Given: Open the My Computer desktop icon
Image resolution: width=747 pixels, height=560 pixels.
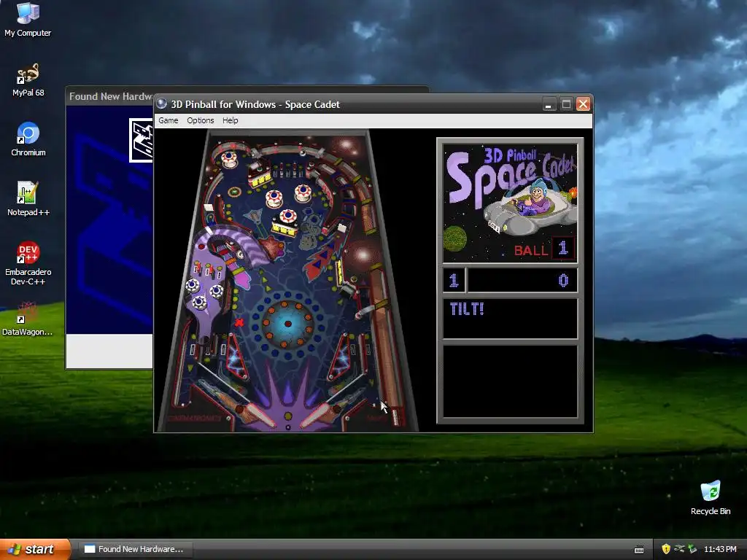Looking at the screenshot, I should pyautogui.click(x=28, y=20).
